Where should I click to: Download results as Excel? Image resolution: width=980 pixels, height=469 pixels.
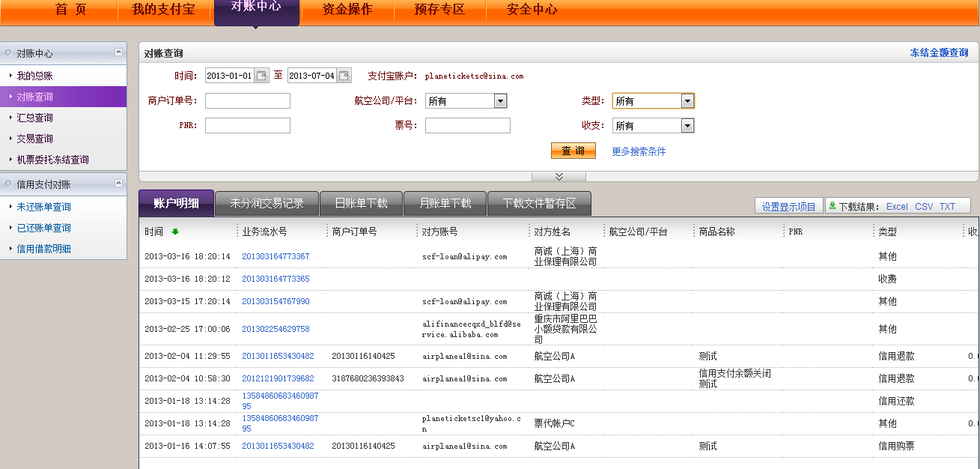click(896, 207)
